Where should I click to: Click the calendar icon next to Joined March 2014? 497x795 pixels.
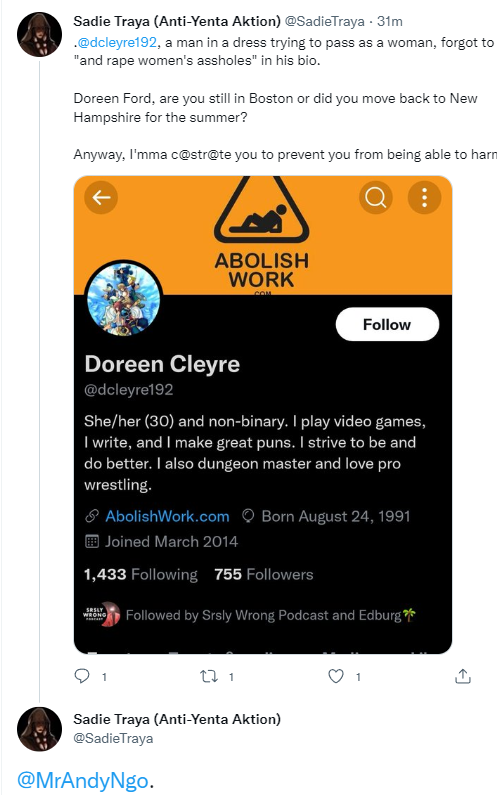(x=92, y=541)
